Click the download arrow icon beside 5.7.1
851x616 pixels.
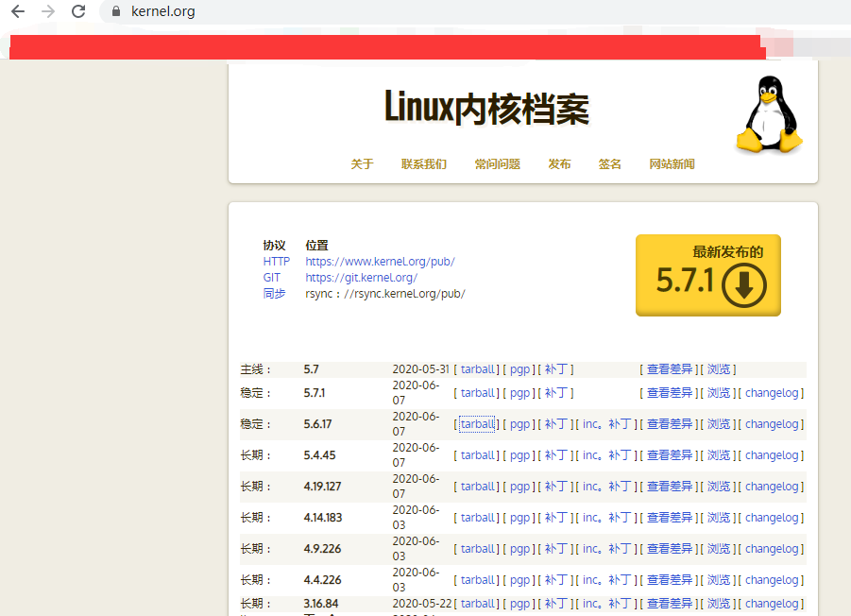[744, 285]
